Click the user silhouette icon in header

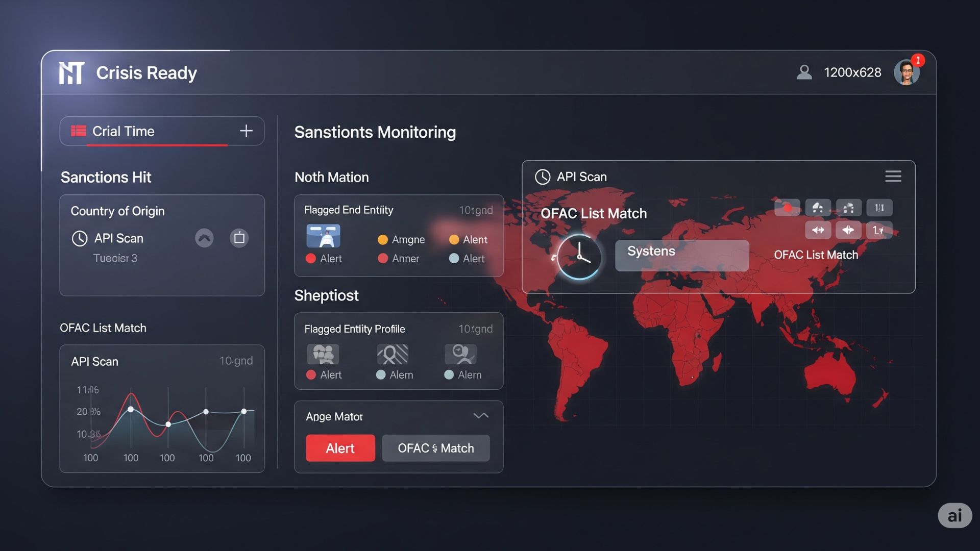[804, 72]
